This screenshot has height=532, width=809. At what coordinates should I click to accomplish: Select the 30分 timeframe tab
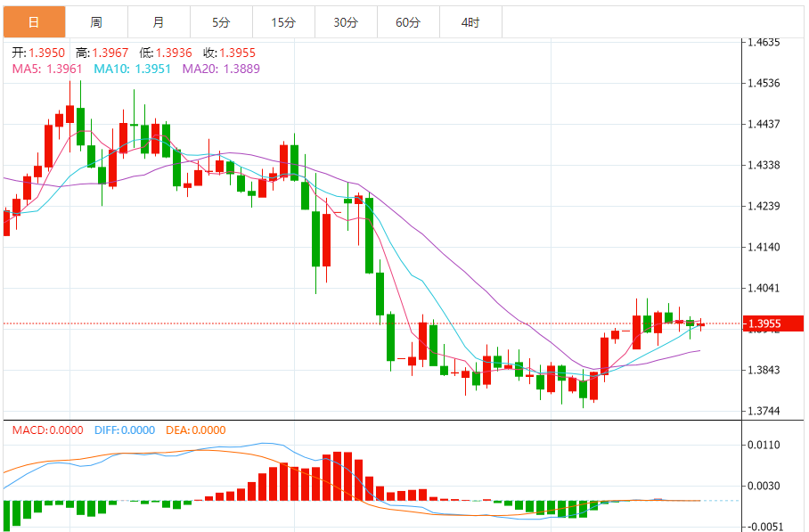point(347,22)
